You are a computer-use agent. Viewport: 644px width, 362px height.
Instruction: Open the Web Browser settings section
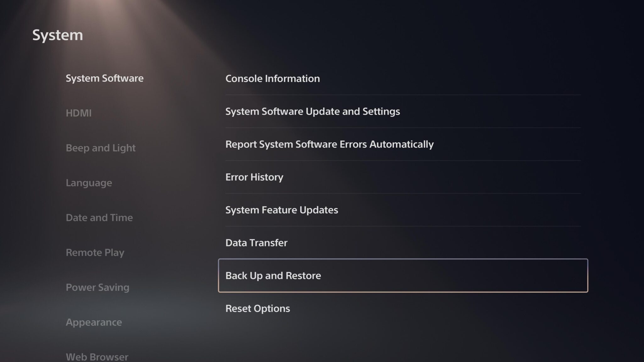tap(97, 357)
